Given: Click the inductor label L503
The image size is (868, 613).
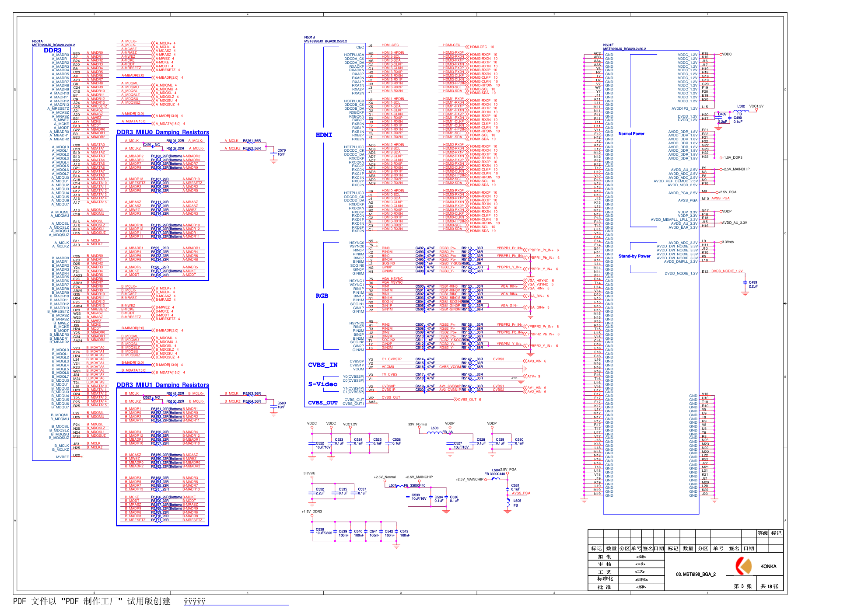Looking at the screenshot, I should [434, 428].
